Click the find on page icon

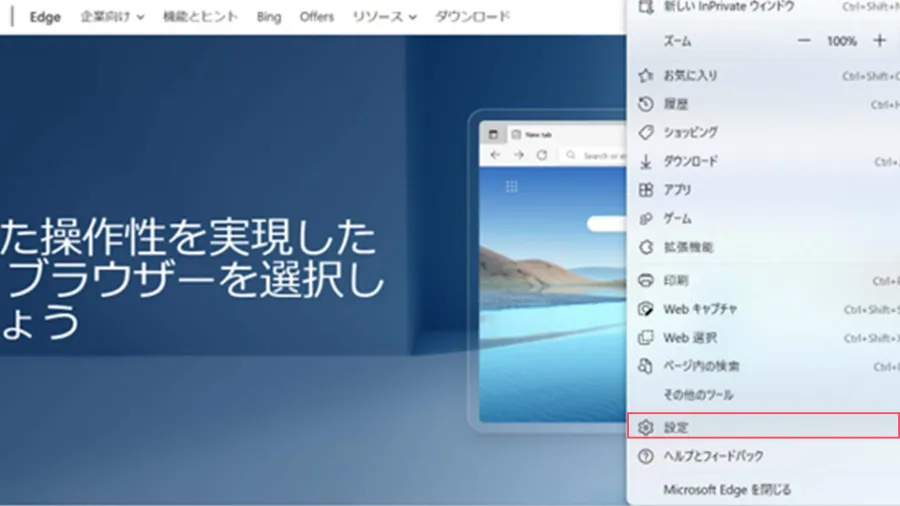coord(646,366)
